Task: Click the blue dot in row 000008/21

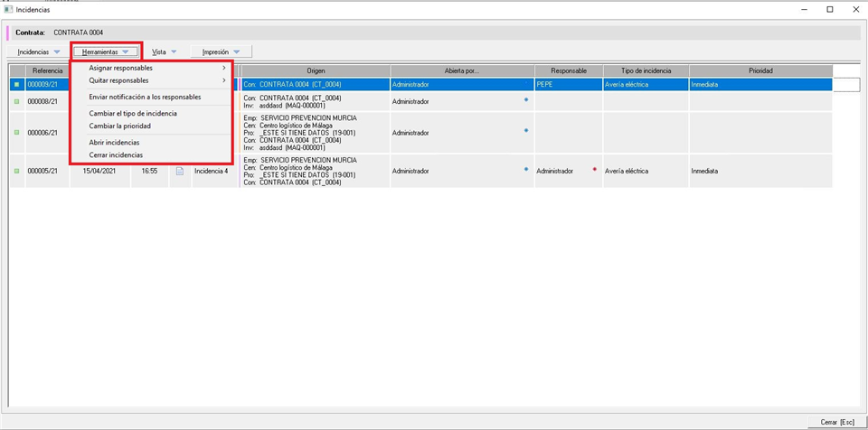Action: click(525, 99)
